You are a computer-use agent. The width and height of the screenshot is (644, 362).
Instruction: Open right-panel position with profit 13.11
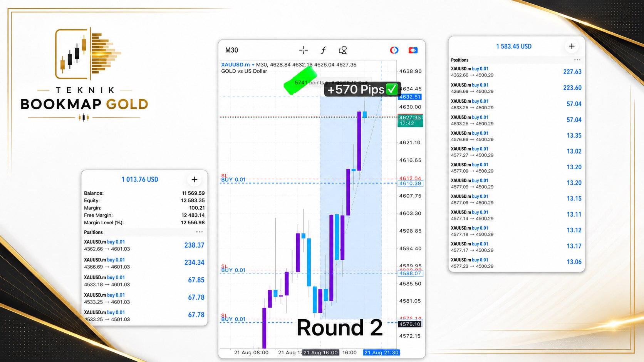pyautogui.click(x=516, y=215)
